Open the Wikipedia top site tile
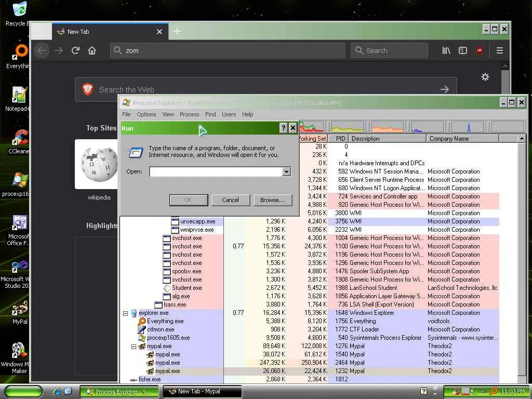 tap(97, 165)
